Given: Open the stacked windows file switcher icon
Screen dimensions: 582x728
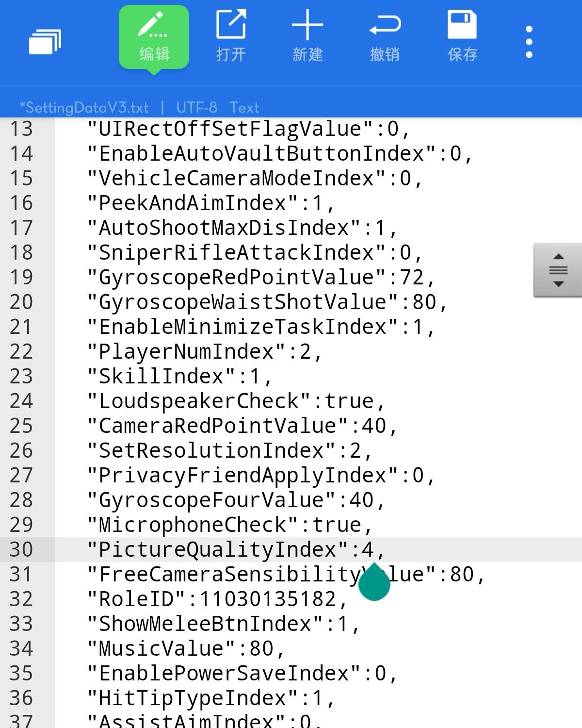Looking at the screenshot, I should (45, 42).
